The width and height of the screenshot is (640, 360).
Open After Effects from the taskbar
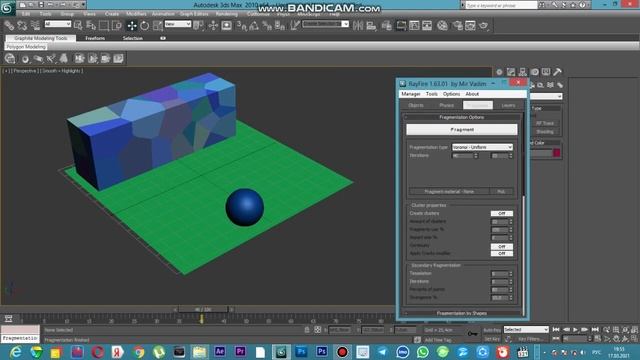[220, 351]
